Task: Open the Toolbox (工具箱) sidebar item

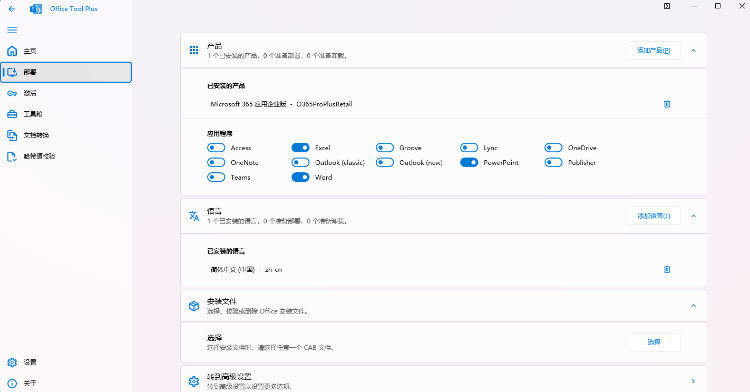Action: tap(66, 114)
